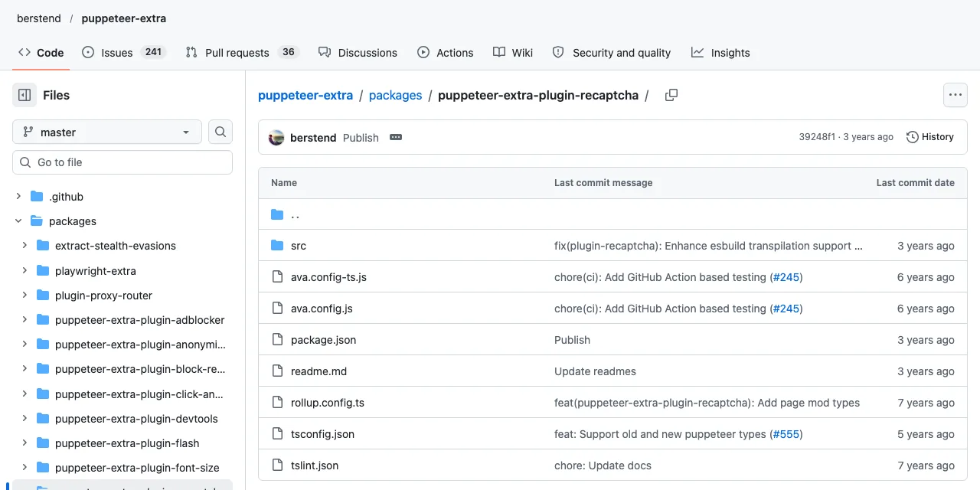The width and height of the screenshot is (980, 490).
Task: Open the package.json file
Action: coord(323,340)
